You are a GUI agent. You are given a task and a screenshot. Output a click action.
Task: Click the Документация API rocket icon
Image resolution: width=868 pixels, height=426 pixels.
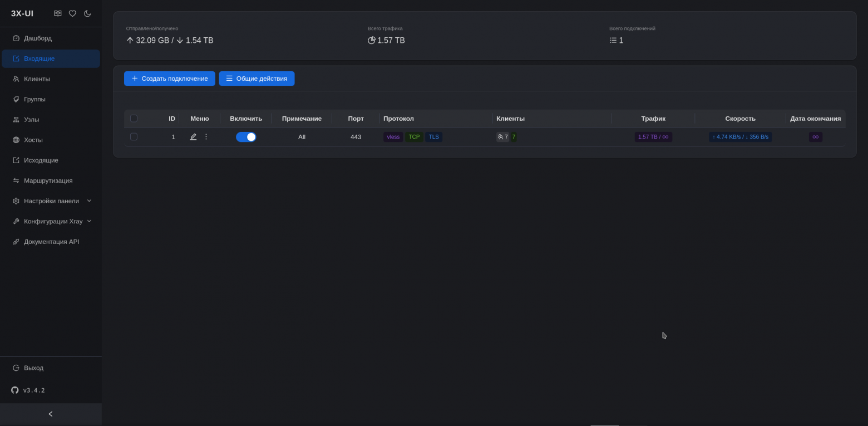click(16, 242)
